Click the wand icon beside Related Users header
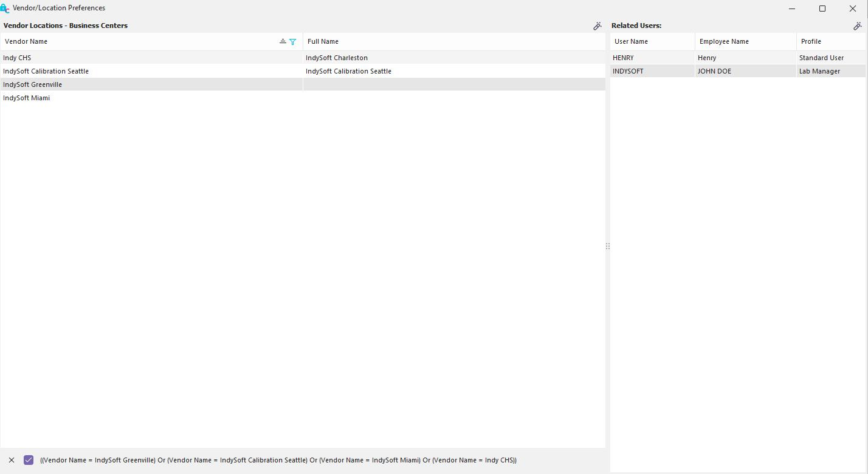The height and width of the screenshot is (474, 868). coord(857,26)
